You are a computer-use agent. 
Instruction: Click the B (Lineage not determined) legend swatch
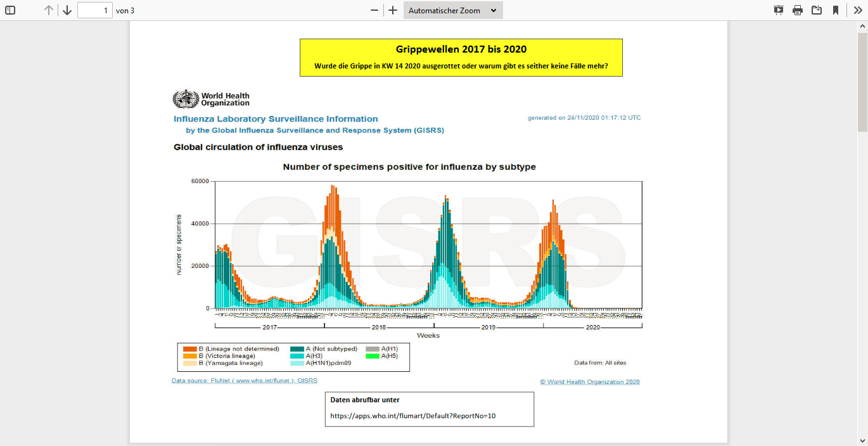pos(189,349)
